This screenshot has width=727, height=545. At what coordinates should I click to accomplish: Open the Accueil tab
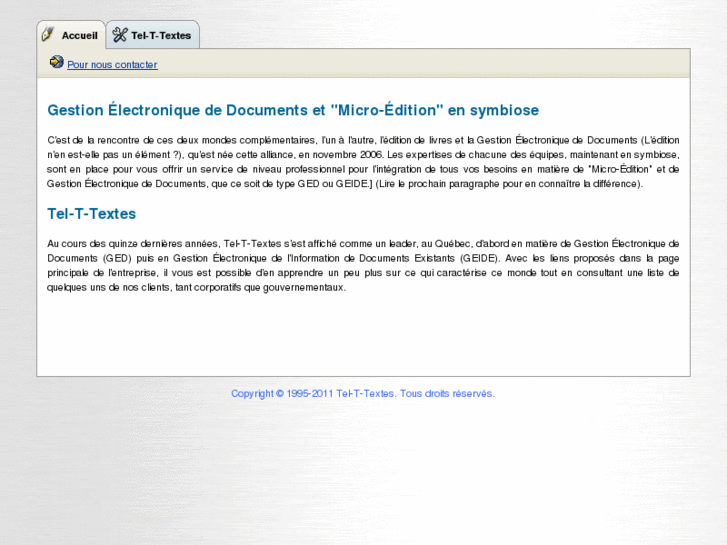point(71,35)
